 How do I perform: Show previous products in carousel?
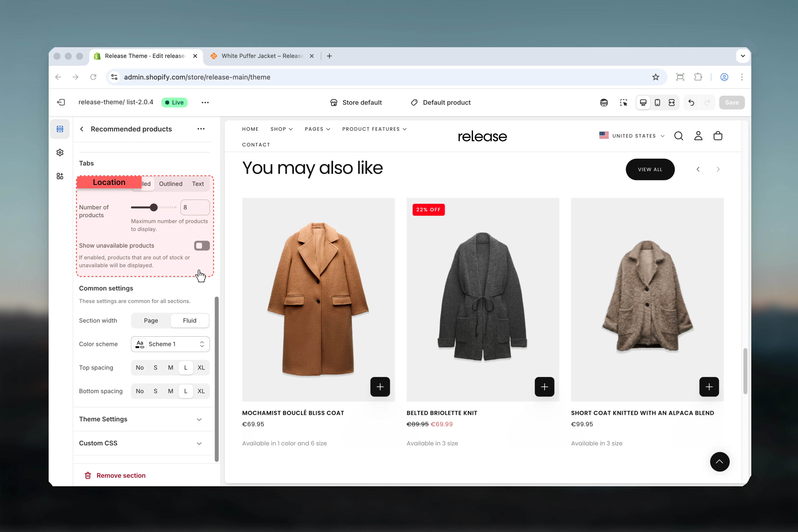[698, 169]
